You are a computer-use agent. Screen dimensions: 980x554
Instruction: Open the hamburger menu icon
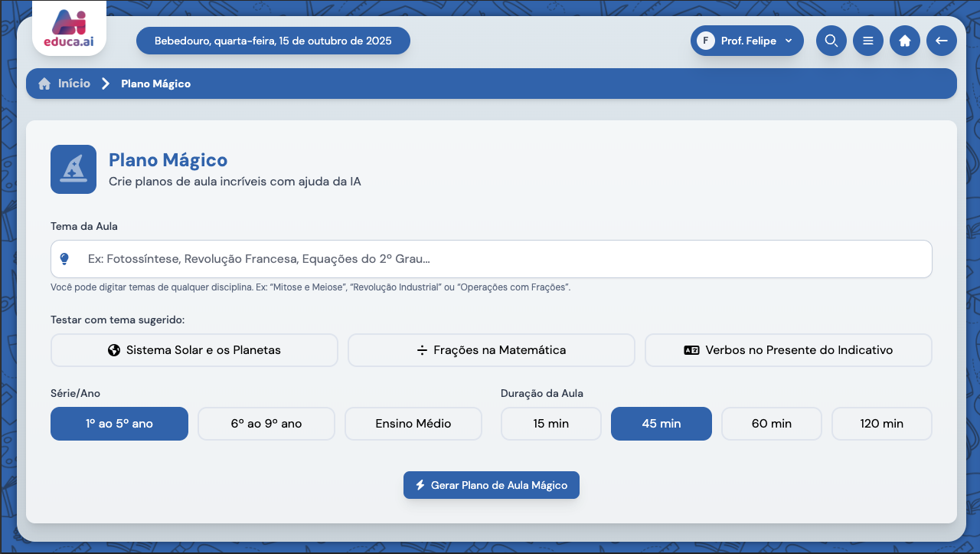tap(868, 41)
